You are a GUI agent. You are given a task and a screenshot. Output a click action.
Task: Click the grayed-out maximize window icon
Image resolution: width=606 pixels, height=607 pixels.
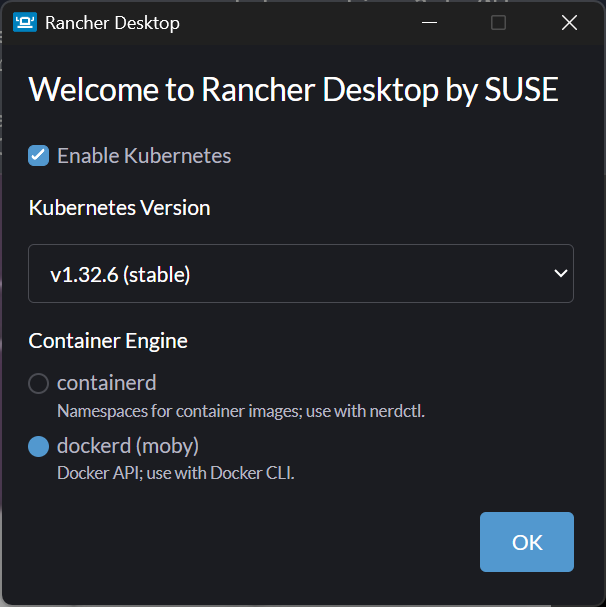click(498, 22)
